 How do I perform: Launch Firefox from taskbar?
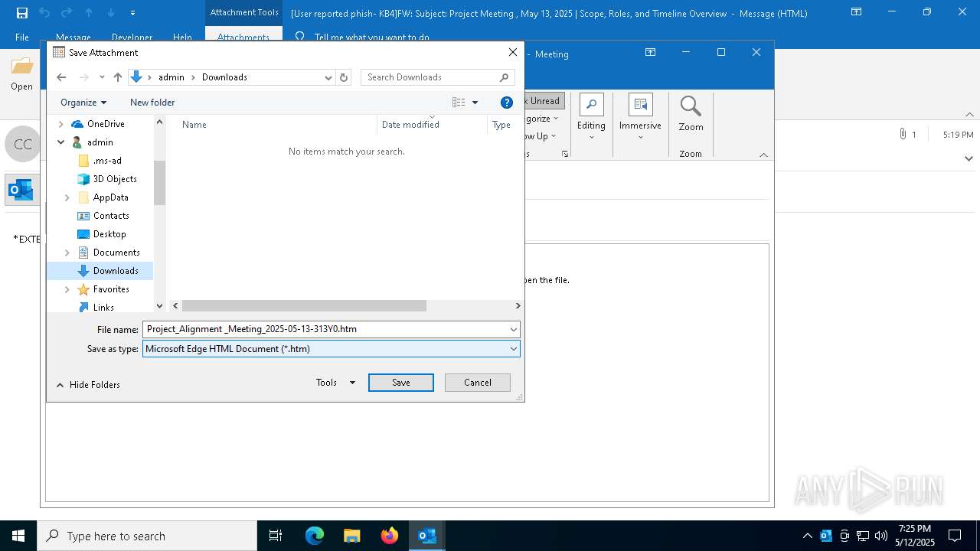(x=390, y=536)
